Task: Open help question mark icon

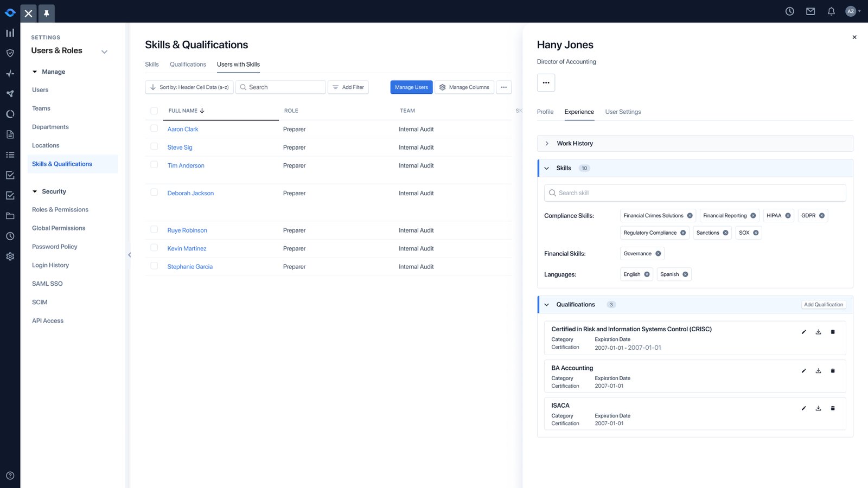Action: tap(10, 476)
